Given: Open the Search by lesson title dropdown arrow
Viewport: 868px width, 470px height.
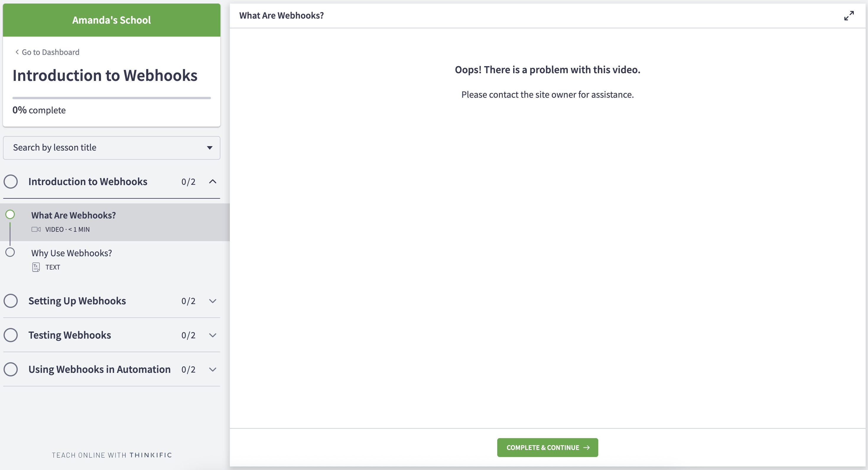Looking at the screenshot, I should pos(209,148).
